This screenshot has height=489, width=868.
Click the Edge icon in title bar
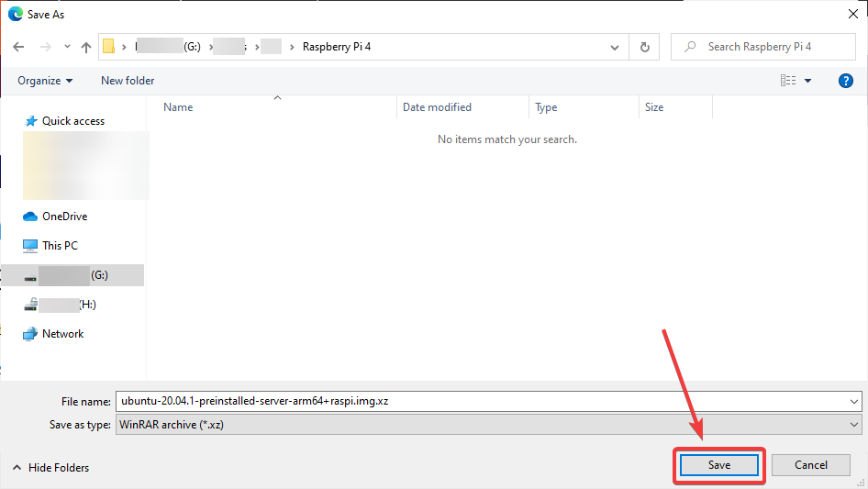15,14
